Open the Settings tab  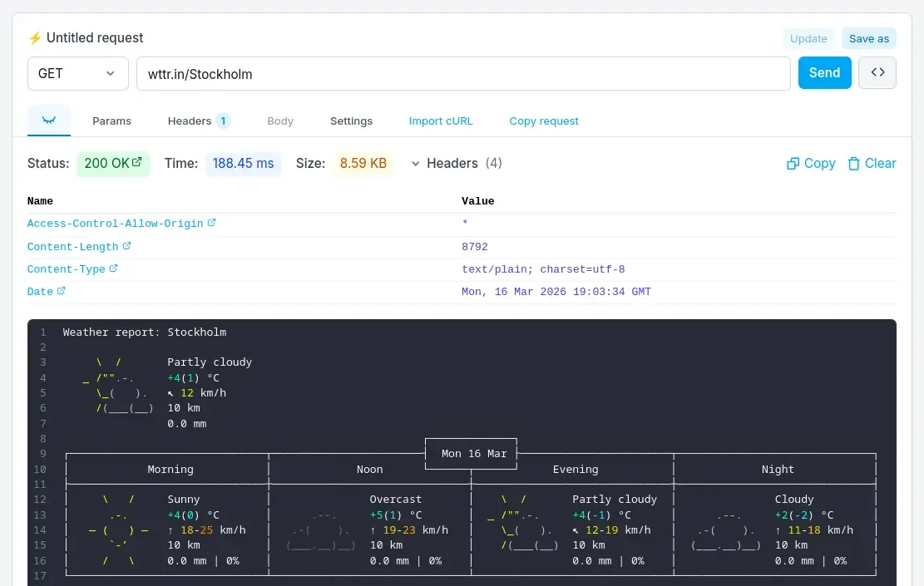pos(351,121)
